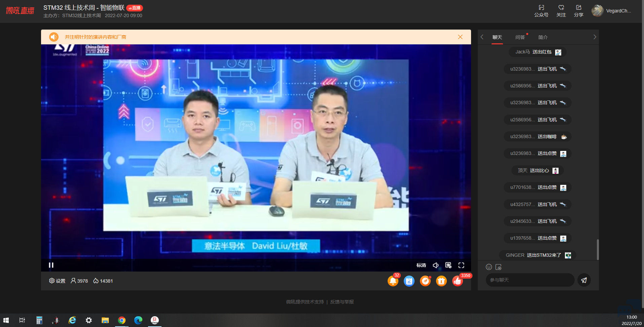Share the stream with 分享
Image resolution: width=644 pixels, height=327 pixels.
coord(579,11)
